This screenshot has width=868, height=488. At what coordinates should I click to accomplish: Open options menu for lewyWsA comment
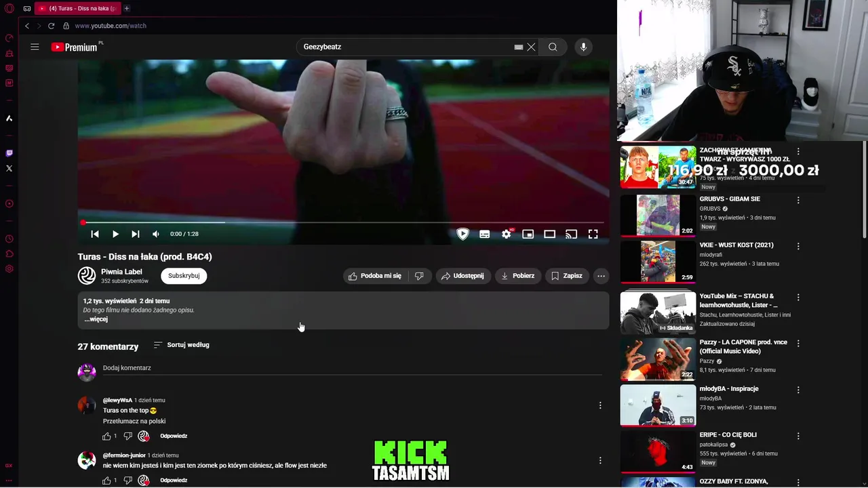point(599,405)
